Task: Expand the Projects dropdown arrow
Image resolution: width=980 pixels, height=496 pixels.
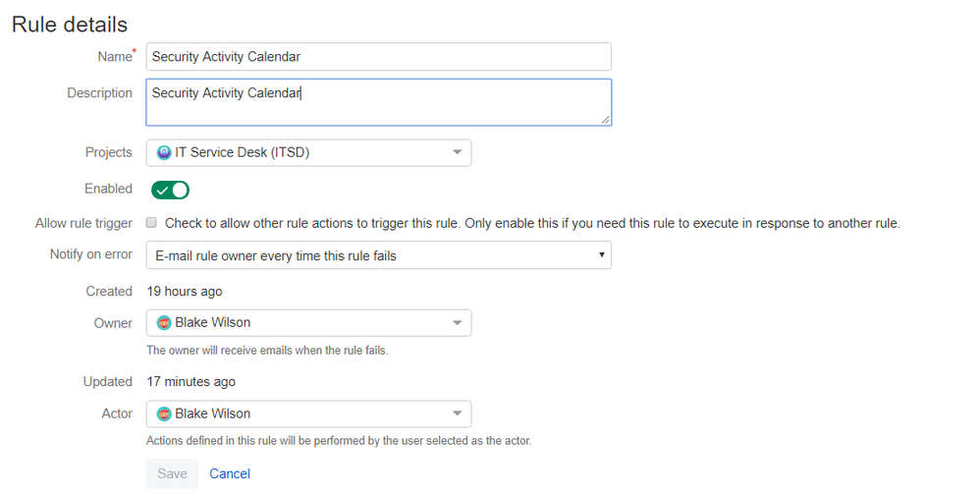Action: (x=457, y=152)
